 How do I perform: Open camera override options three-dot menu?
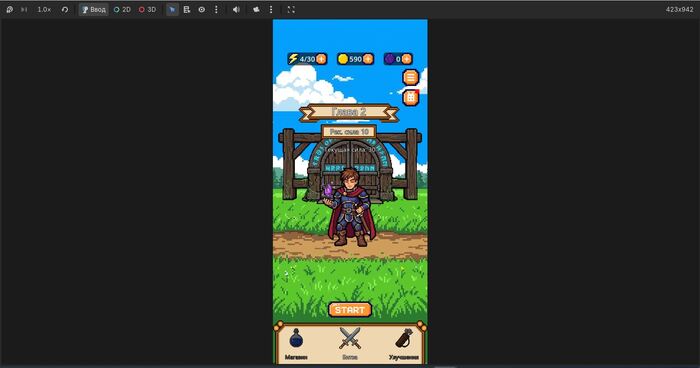[x=271, y=9]
